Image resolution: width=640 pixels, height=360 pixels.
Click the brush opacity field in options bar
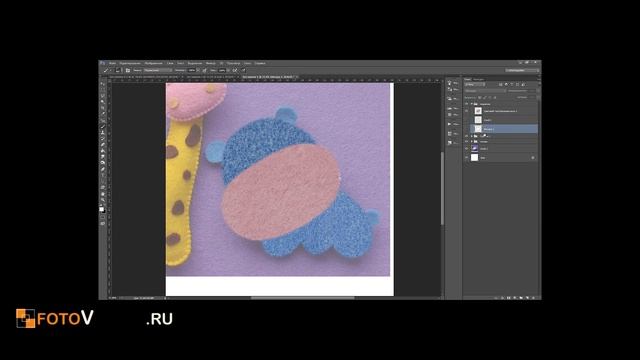coord(191,70)
